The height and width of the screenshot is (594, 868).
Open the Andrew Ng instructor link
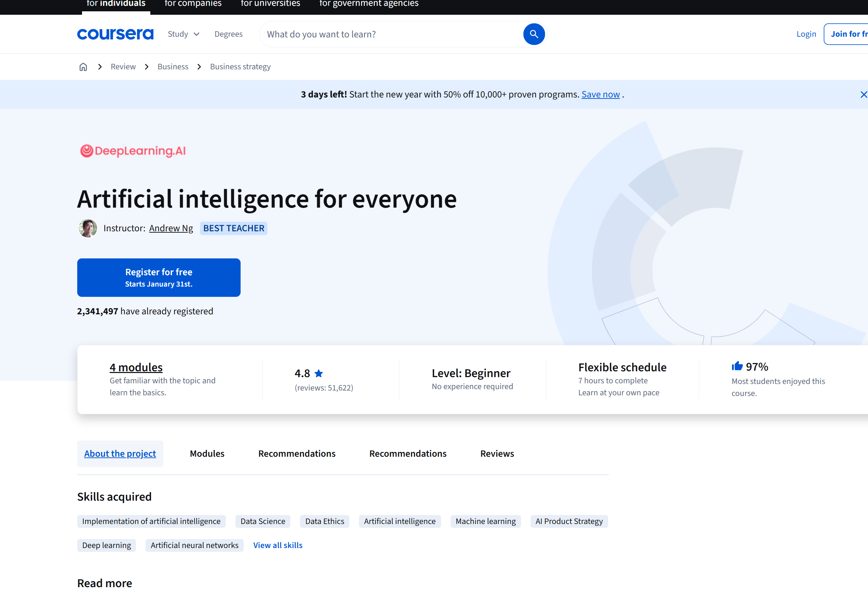(171, 228)
